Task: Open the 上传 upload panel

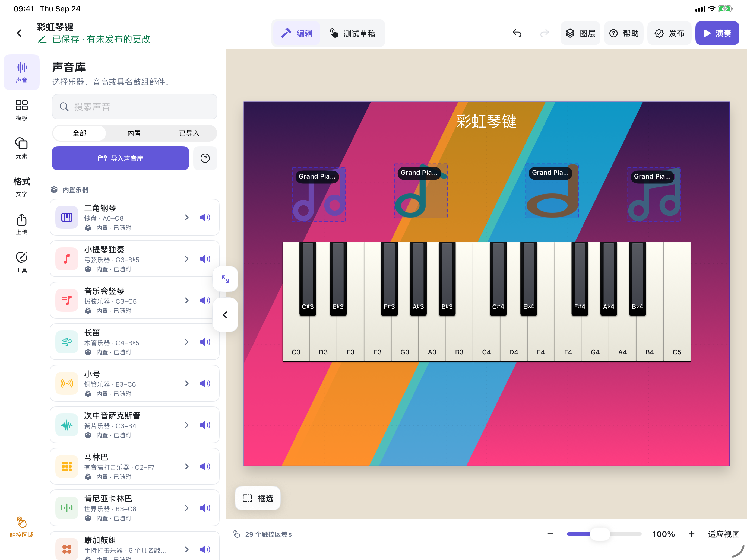Action: (21, 224)
